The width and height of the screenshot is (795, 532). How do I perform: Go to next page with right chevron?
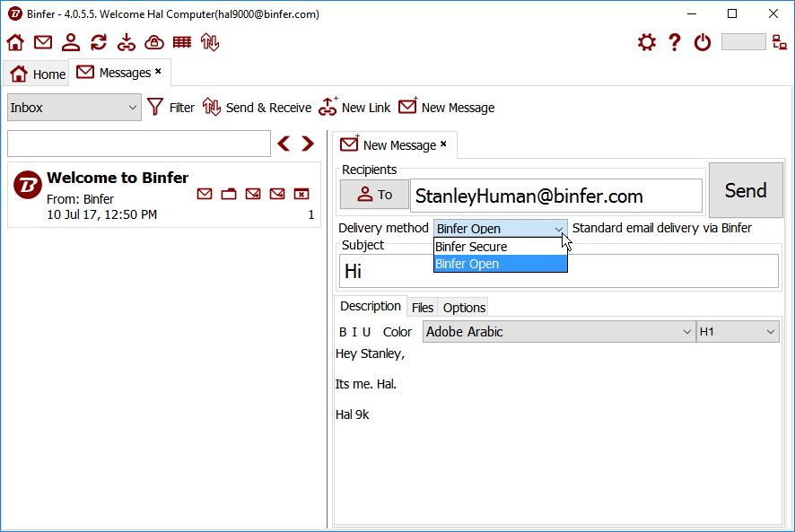click(308, 144)
